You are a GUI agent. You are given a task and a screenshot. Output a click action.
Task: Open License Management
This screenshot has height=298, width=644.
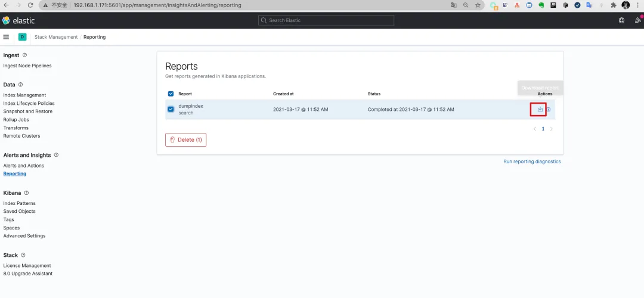[x=27, y=266]
